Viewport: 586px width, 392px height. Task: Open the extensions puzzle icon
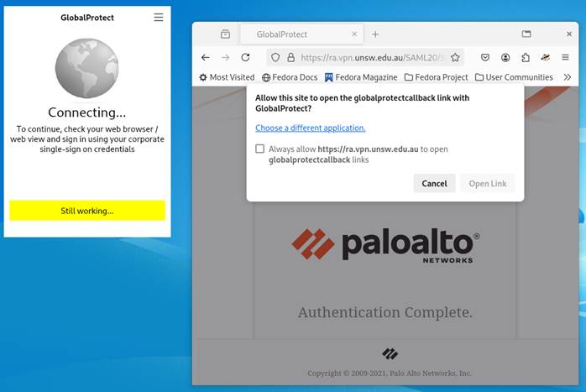pyautogui.click(x=526, y=58)
